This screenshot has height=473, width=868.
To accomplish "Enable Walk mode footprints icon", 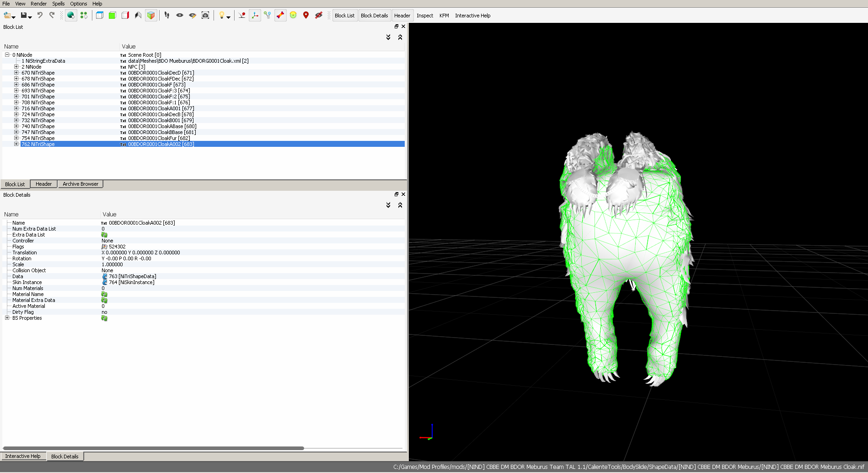I will tap(167, 15).
